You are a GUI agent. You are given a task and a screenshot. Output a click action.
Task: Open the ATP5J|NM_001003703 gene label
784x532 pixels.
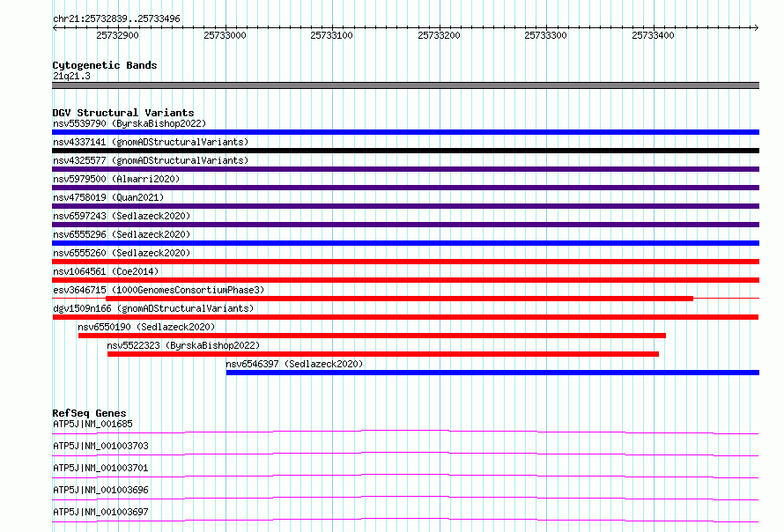point(100,446)
